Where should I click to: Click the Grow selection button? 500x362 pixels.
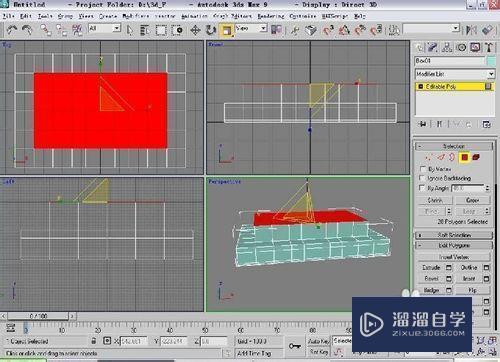[x=473, y=200]
